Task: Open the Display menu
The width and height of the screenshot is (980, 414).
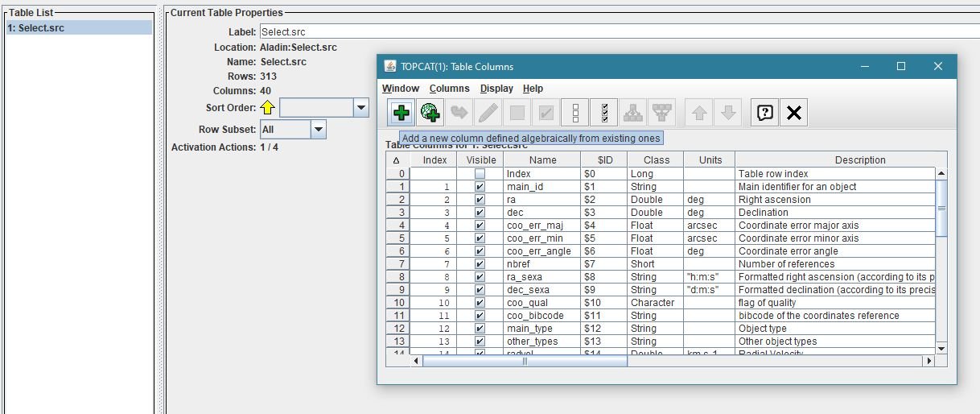Action: point(496,89)
